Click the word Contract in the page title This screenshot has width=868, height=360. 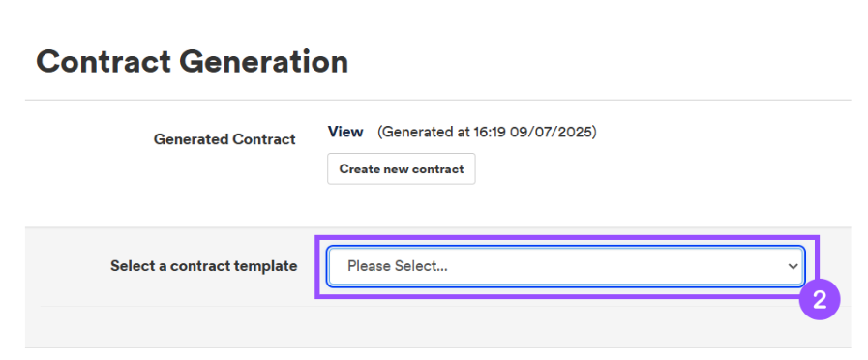click(x=104, y=62)
